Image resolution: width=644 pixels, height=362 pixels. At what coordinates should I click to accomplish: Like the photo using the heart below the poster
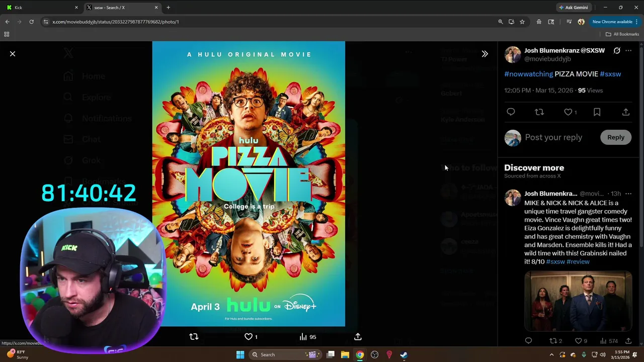tap(251, 337)
